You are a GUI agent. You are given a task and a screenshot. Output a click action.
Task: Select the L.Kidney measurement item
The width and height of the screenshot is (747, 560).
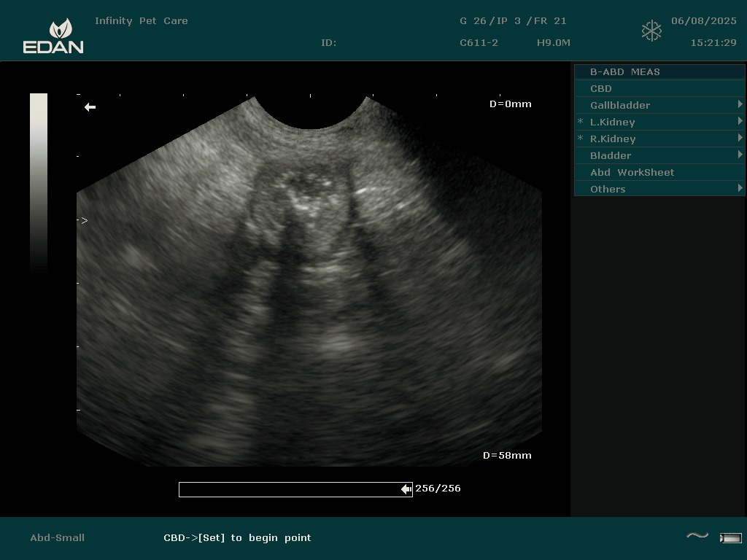click(x=612, y=122)
